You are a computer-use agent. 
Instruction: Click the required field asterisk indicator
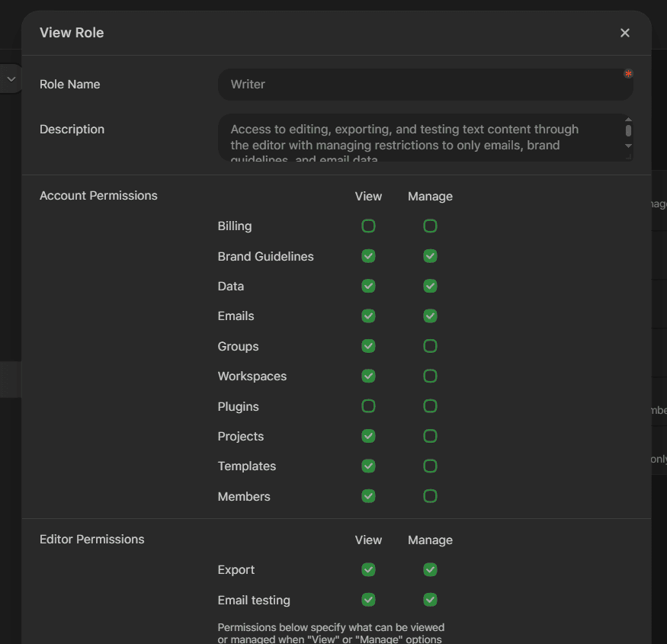tap(628, 74)
